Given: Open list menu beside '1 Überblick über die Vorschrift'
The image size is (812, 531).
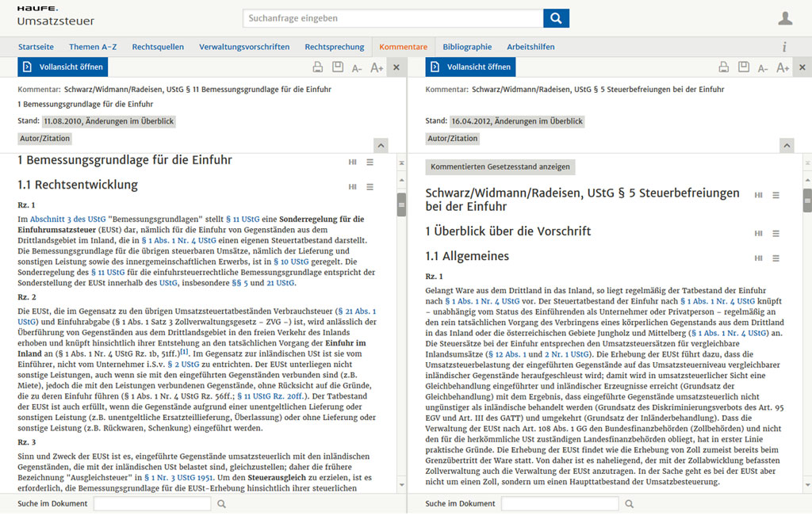Looking at the screenshot, I should [x=776, y=234].
